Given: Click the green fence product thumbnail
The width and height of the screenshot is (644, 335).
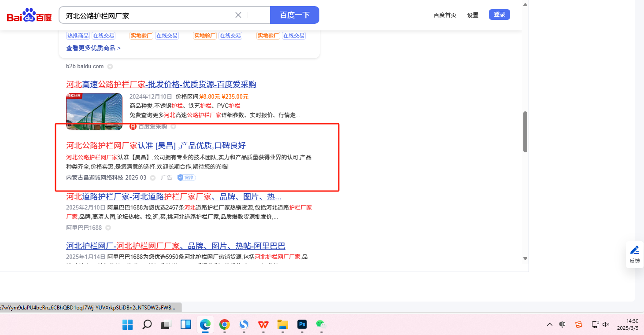Looking at the screenshot, I should coord(94,111).
